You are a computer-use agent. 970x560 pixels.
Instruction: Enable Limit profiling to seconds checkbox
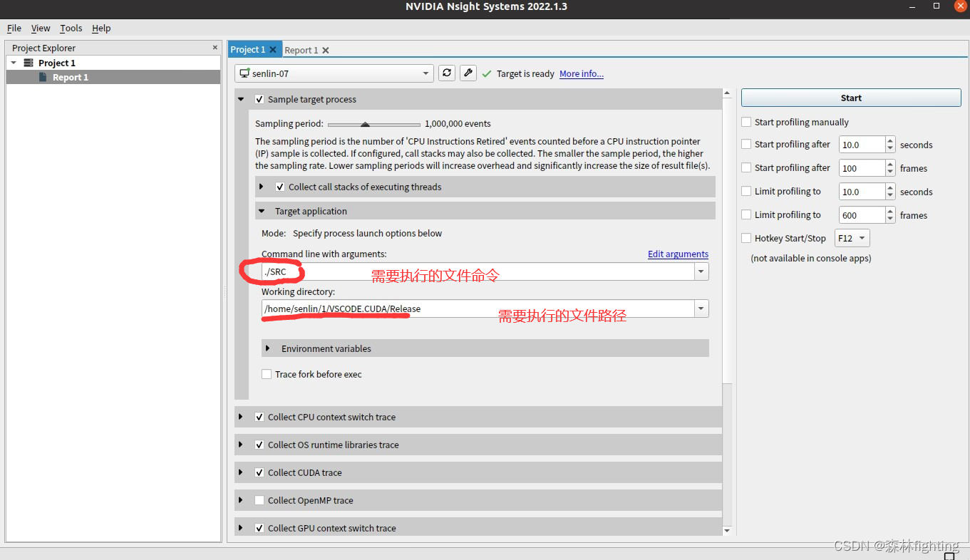[x=746, y=191]
